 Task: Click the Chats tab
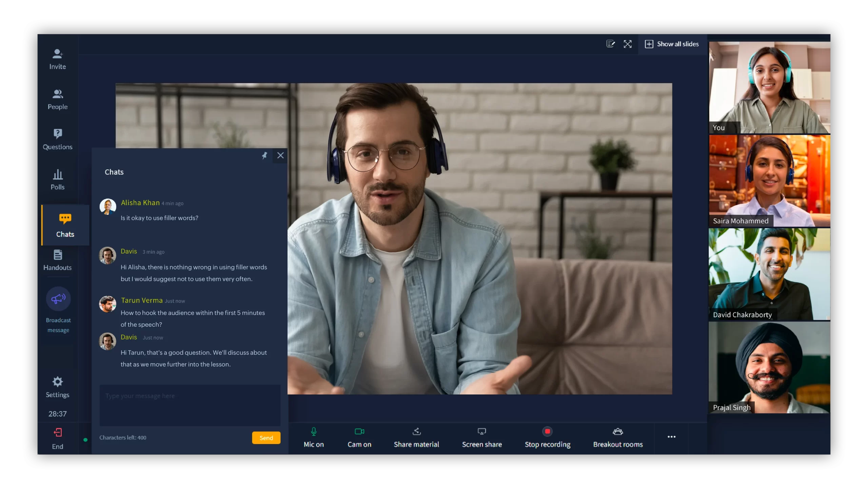click(x=65, y=224)
